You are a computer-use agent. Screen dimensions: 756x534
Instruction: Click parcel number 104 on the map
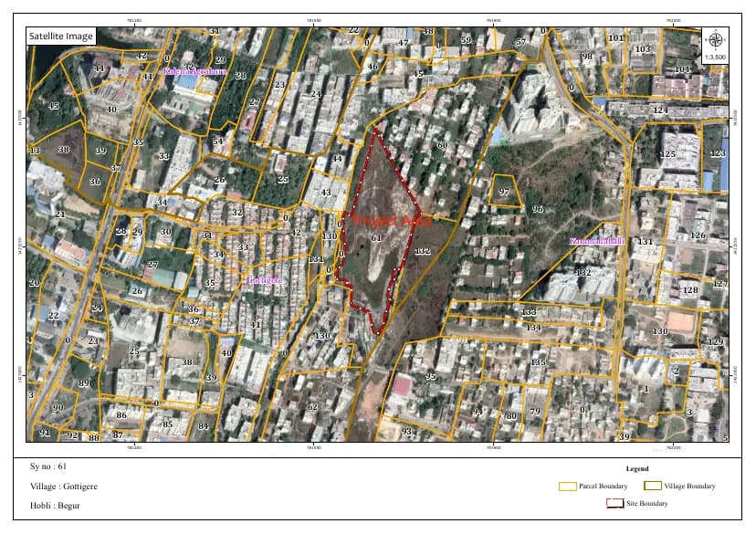tap(682, 69)
